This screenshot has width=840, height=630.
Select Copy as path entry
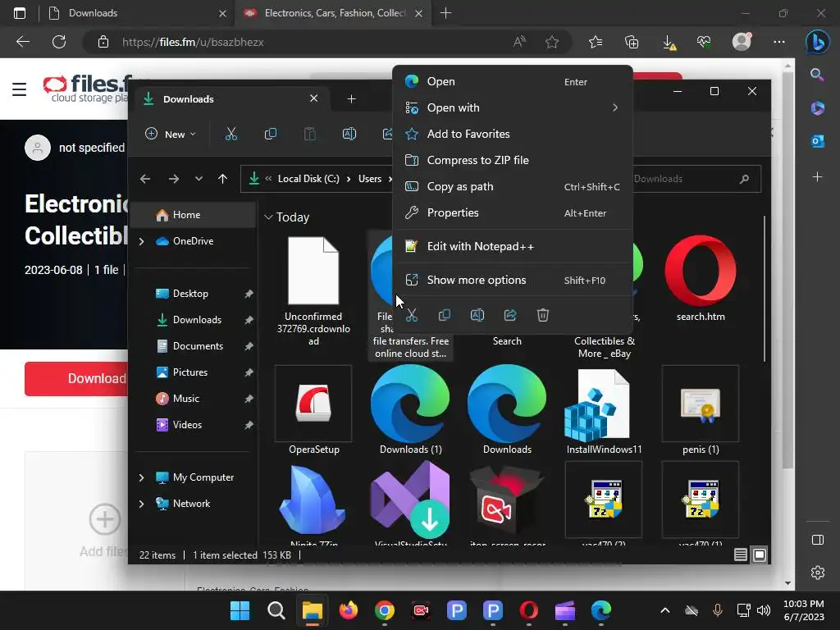click(x=513, y=186)
